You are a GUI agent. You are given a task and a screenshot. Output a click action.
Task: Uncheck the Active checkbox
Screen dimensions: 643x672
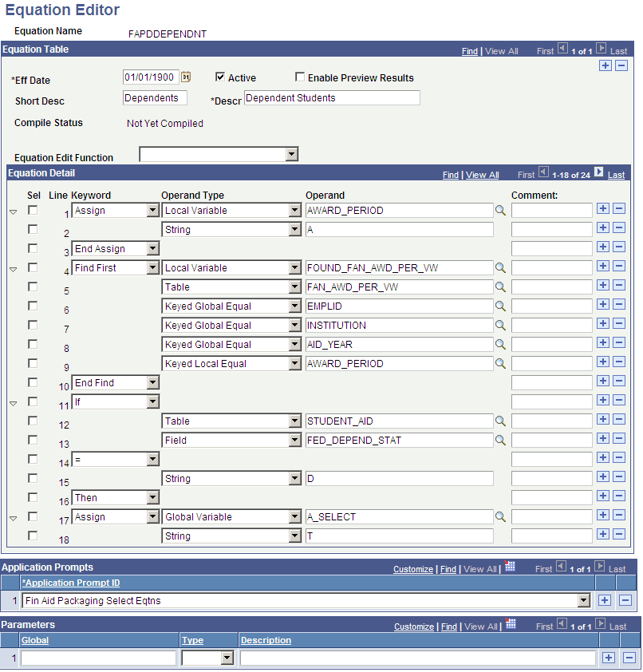[220, 77]
